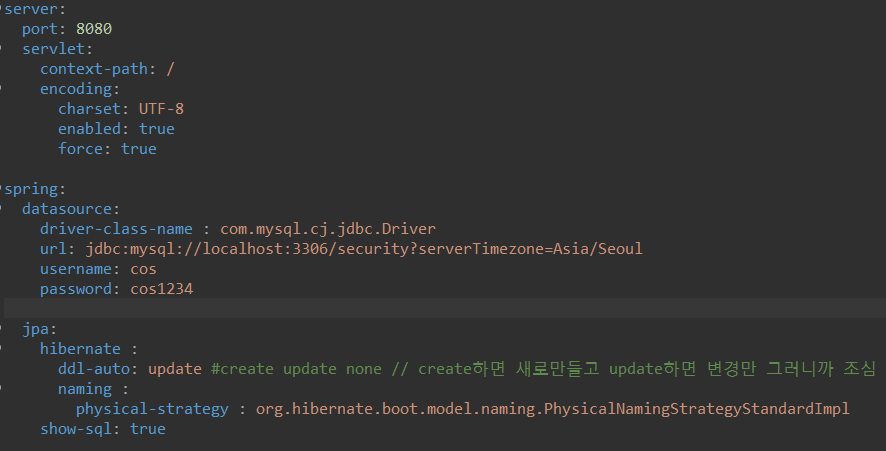The height and width of the screenshot is (451, 886).
Task: Select the "update" value of ddl-auto
Action: pos(175,369)
